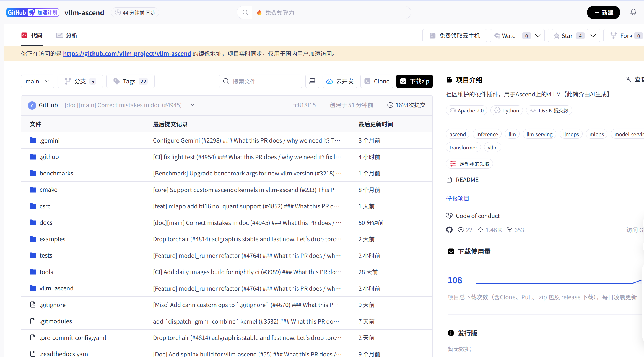Screen dimensions: 644x357
Task: Open the Star options dropdown arrow
Action: click(x=593, y=36)
